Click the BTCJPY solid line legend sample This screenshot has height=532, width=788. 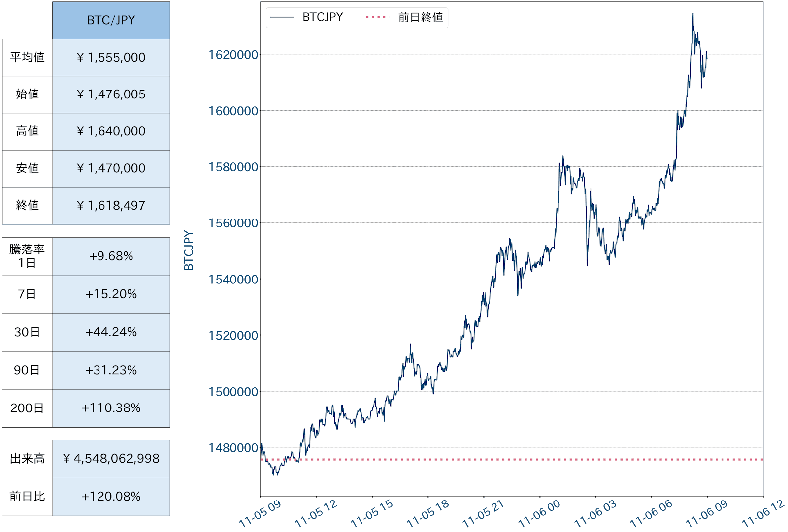pos(282,17)
